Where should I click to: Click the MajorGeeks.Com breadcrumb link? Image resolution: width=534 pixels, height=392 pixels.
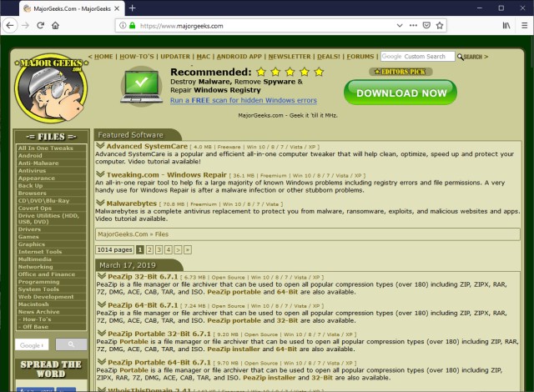click(123, 234)
